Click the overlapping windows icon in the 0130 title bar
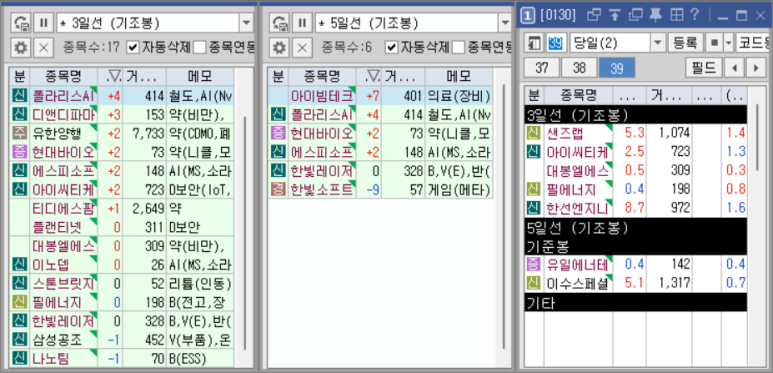Viewport: 773px width, 373px height. [x=595, y=15]
